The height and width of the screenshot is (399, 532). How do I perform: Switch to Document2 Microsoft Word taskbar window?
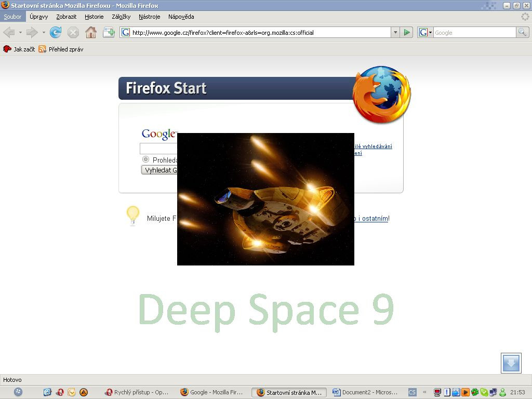(366, 392)
